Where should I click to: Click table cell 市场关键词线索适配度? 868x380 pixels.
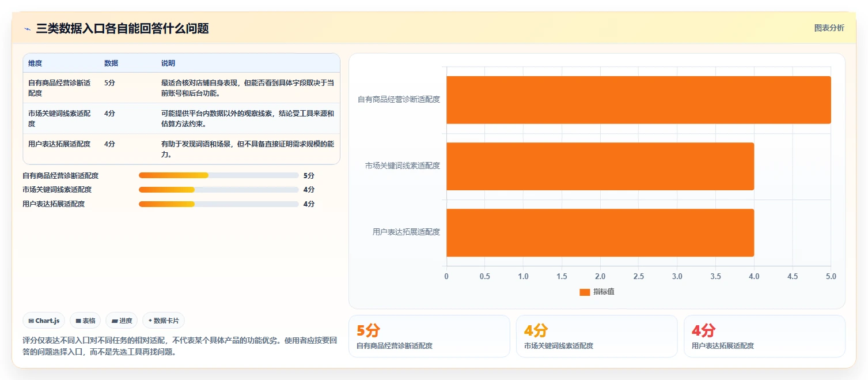click(59, 118)
